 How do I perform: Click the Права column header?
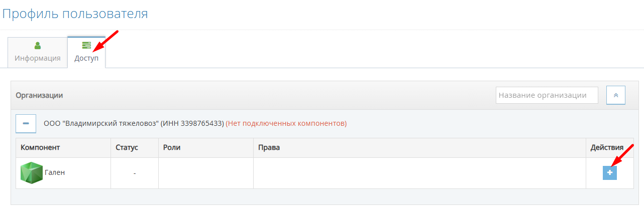coord(269,148)
